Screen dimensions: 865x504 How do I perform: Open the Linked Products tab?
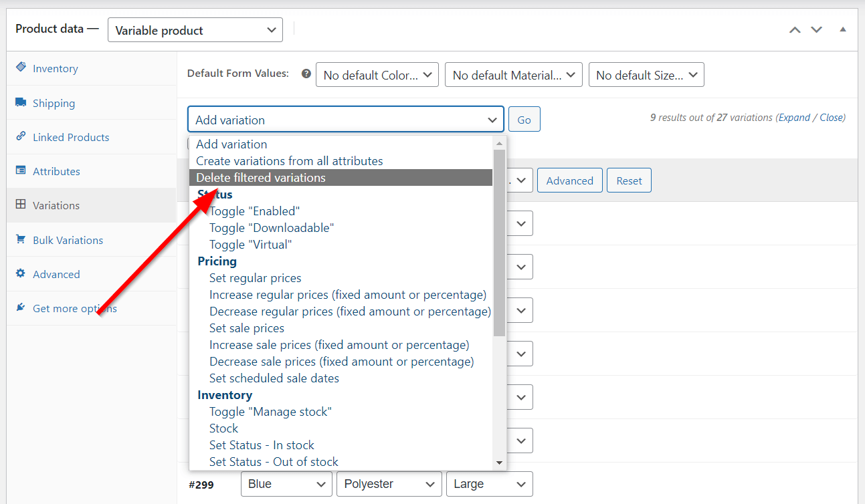point(91,136)
